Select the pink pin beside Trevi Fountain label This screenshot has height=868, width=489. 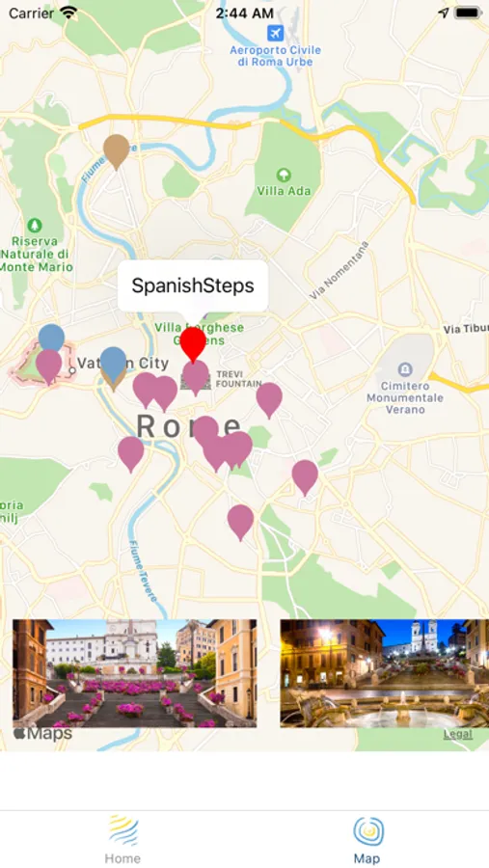pos(196,377)
